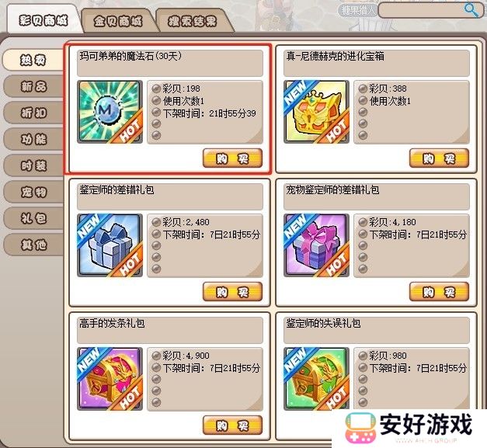Select the golden 进化宝箱 chest icon
Viewport: 487px width, 448px height.
click(316, 112)
